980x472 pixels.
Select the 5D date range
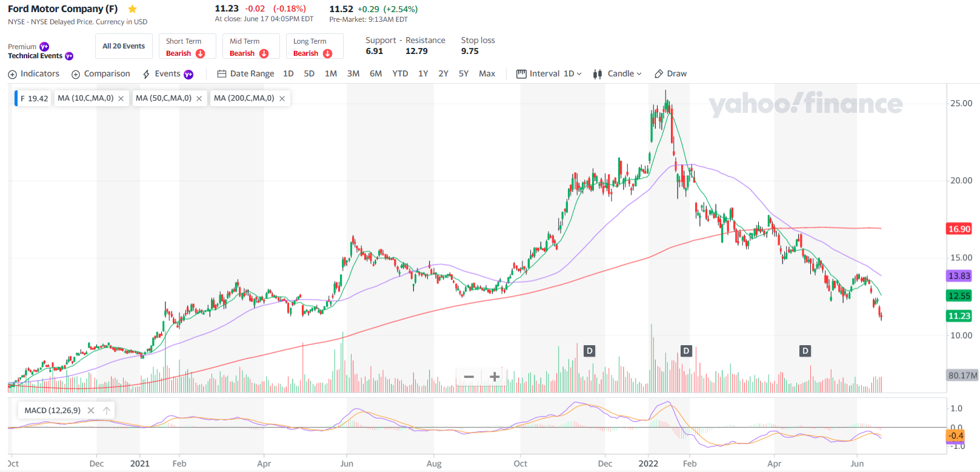point(309,74)
